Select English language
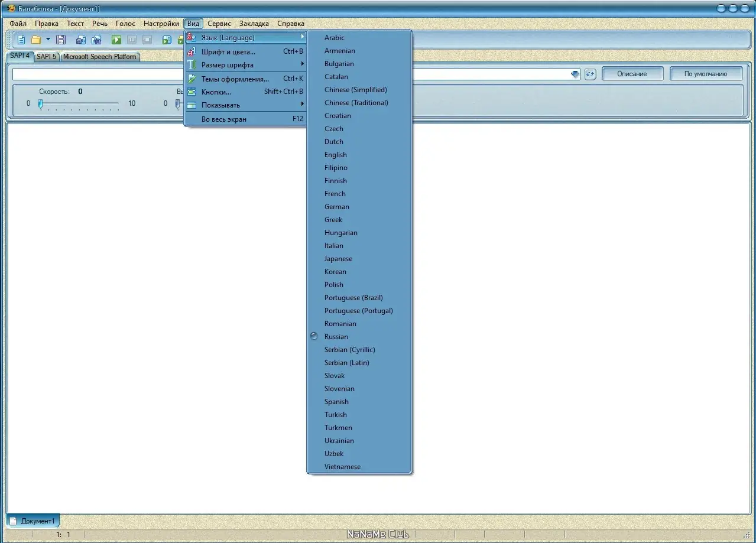The width and height of the screenshot is (756, 543). click(359, 155)
